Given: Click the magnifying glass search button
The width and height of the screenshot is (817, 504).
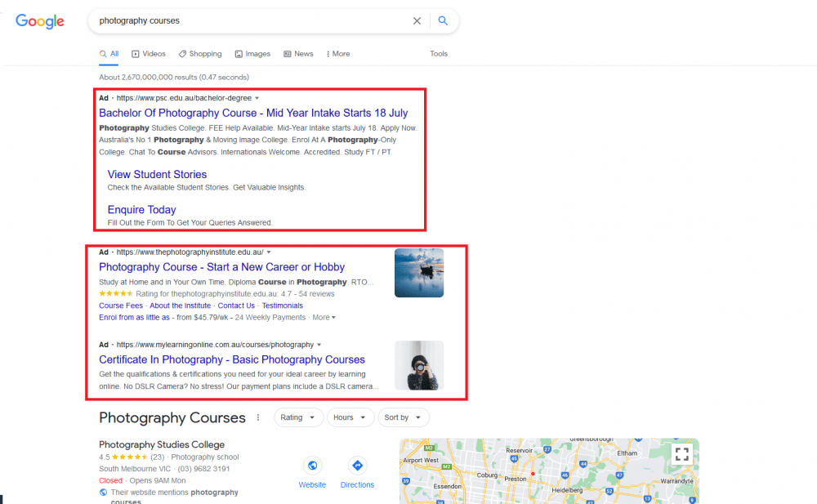Looking at the screenshot, I should click(443, 21).
